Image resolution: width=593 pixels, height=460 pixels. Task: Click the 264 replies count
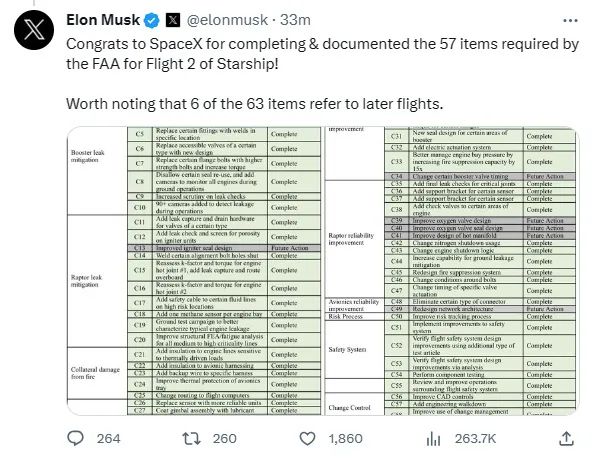[109, 439]
